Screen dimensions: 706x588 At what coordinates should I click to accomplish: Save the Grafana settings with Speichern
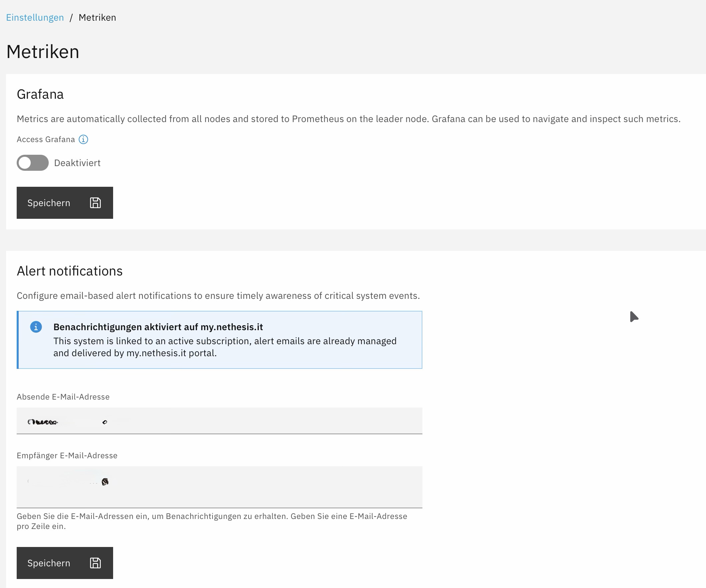65,203
